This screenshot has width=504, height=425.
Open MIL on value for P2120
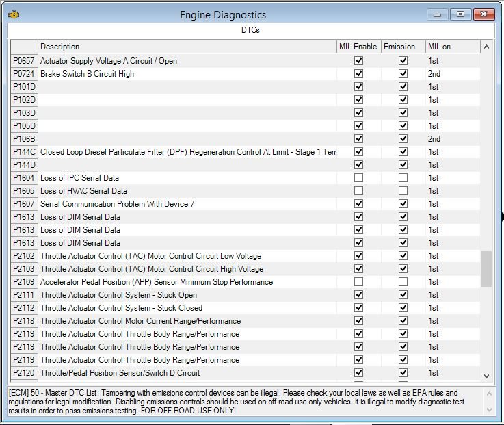(453, 373)
